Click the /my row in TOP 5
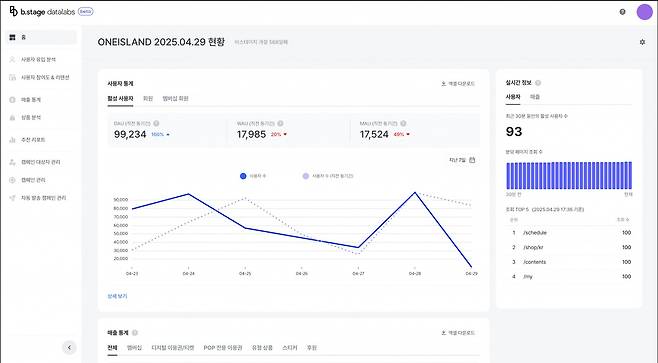The width and height of the screenshot is (658, 363). [x=570, y=277]
